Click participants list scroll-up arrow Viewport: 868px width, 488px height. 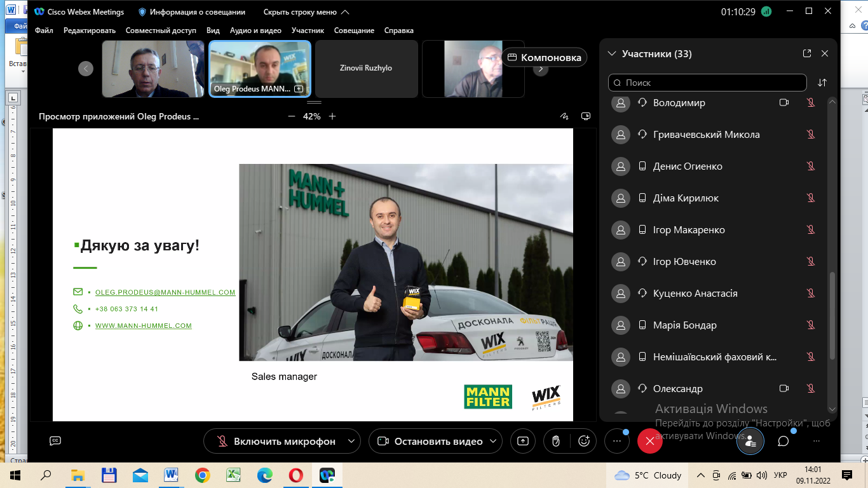coord(832,102)
